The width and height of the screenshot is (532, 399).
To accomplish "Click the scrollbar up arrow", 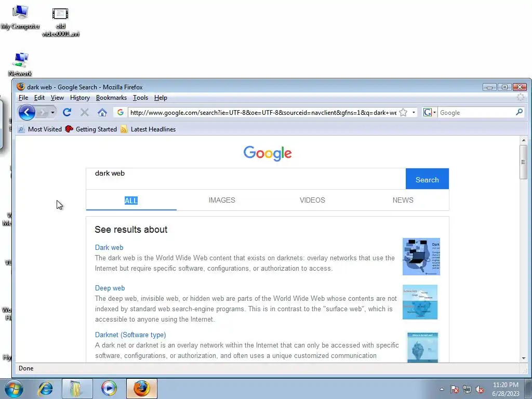I will click(x=523, y=140).
